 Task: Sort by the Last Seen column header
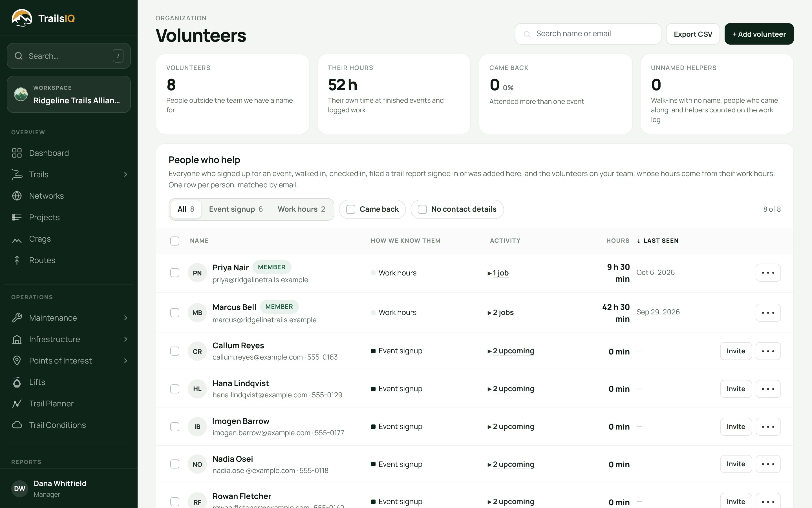tap(658, 241)
